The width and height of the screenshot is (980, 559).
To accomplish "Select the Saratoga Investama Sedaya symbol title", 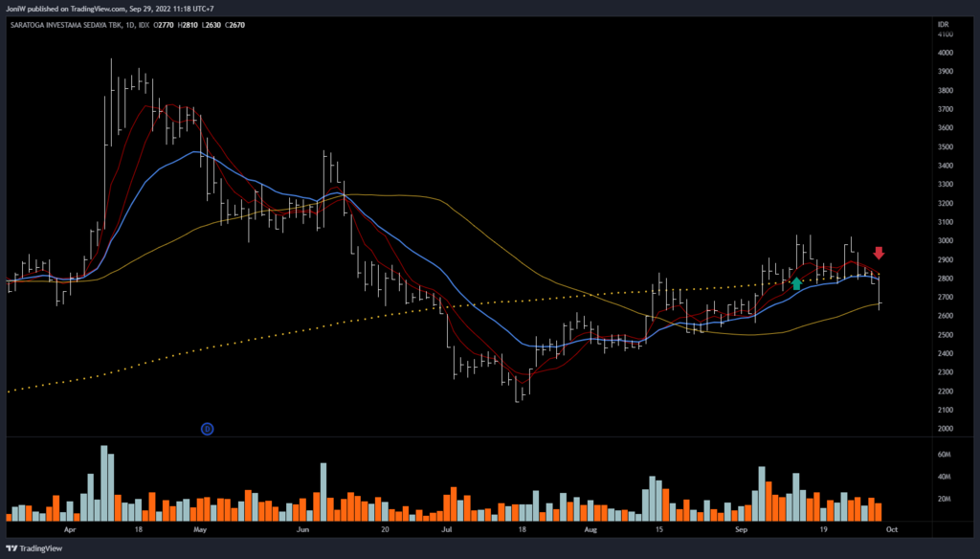I will 67,25.
